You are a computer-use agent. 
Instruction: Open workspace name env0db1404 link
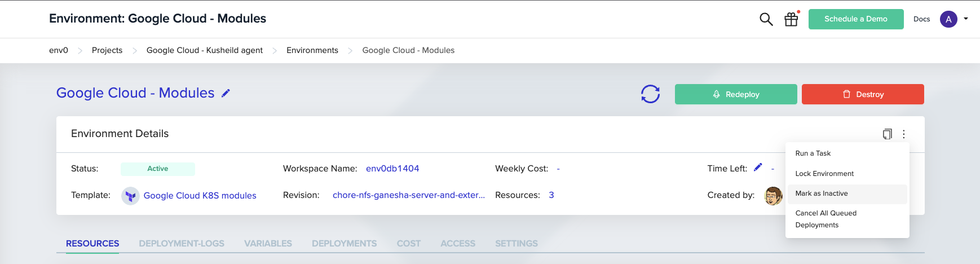392,169
